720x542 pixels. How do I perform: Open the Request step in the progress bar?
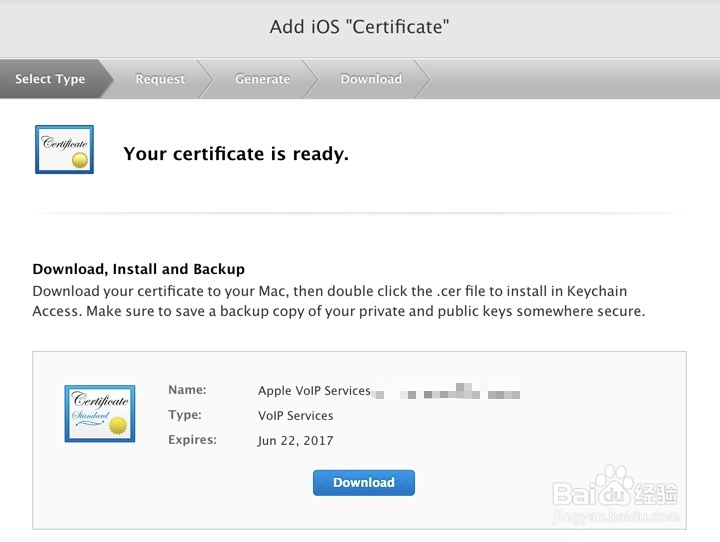(160, 79)
